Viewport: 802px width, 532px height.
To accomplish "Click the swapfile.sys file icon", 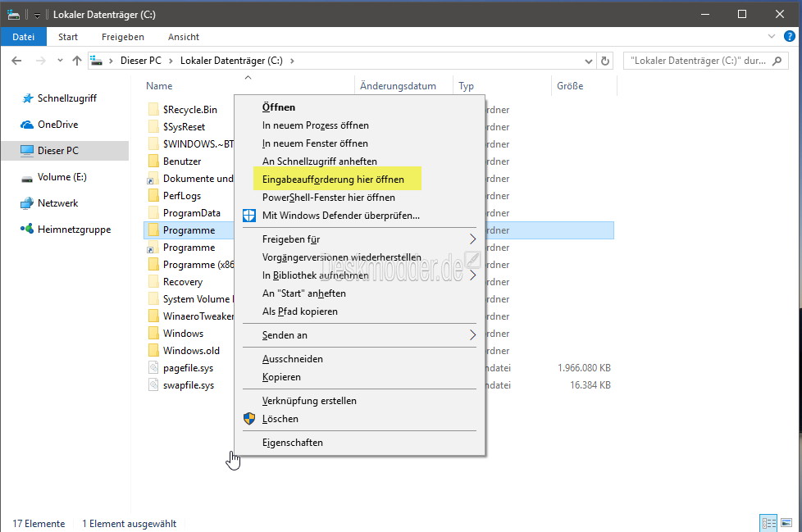I will coord(153,384).
